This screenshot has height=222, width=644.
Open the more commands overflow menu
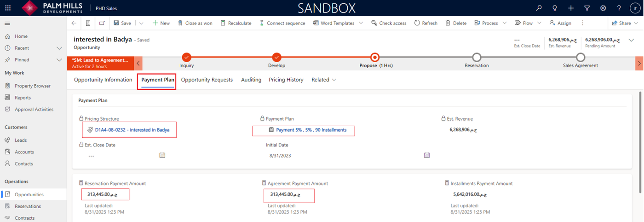(x=582, y=23)
